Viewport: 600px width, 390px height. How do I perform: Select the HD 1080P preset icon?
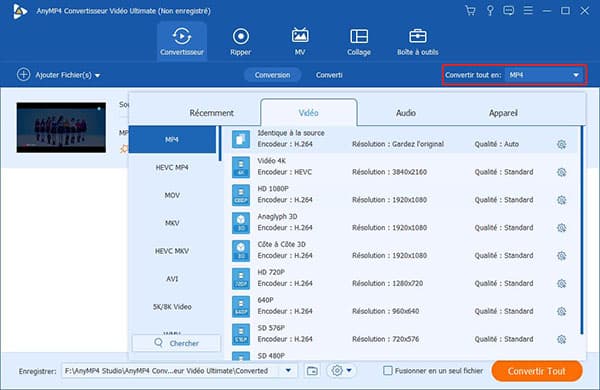tap(241, 195)
